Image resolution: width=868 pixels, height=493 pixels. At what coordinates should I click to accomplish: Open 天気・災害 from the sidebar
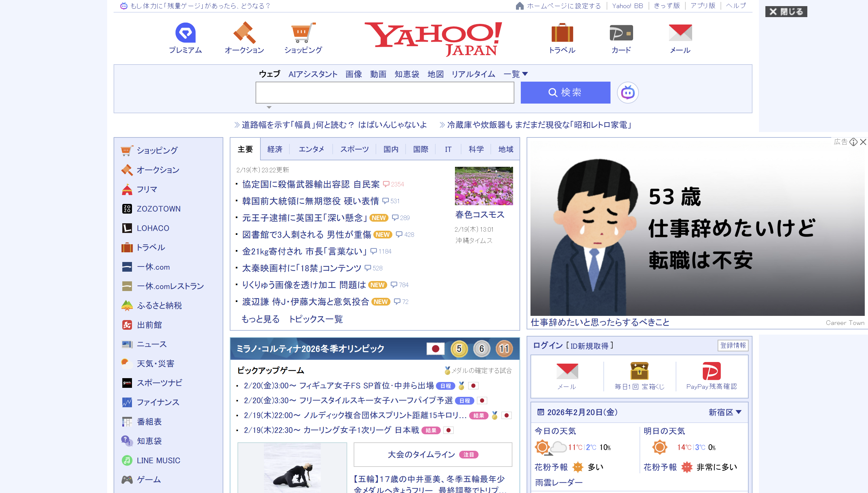pyautogui.click(x=156, y=363)
